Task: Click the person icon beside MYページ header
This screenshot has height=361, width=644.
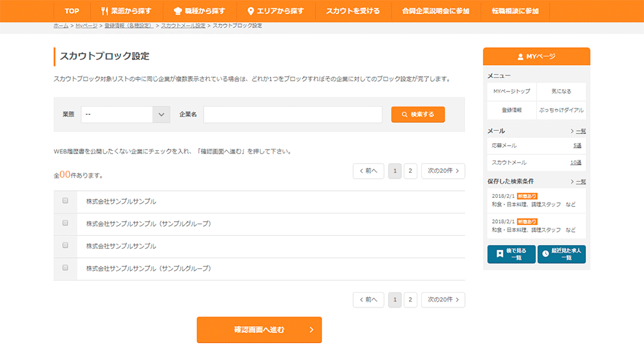Action: pos(520,57)
